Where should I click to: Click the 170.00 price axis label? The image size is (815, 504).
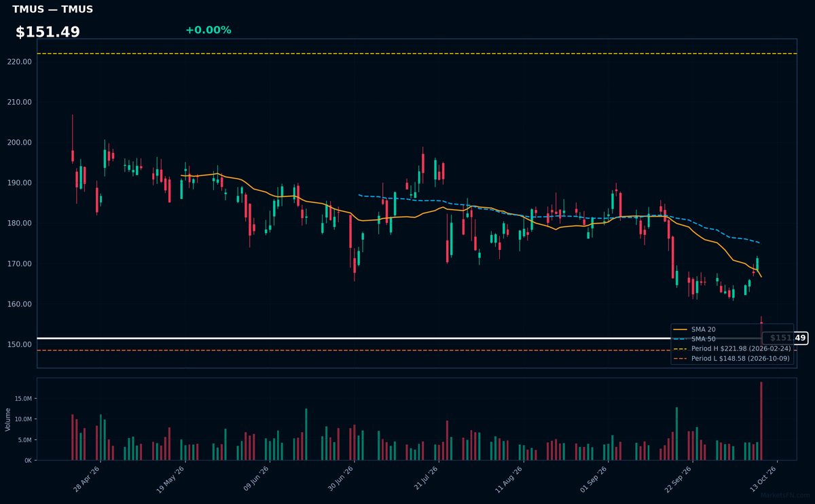20,264
